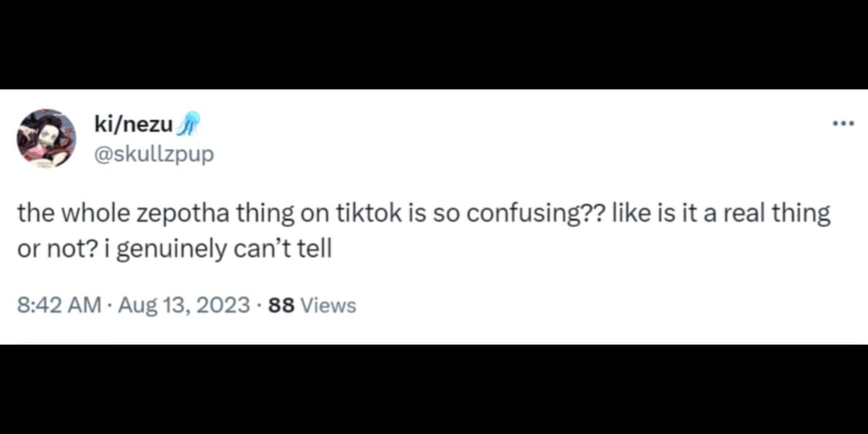Click the circular profile picture image

click(46, 137)
